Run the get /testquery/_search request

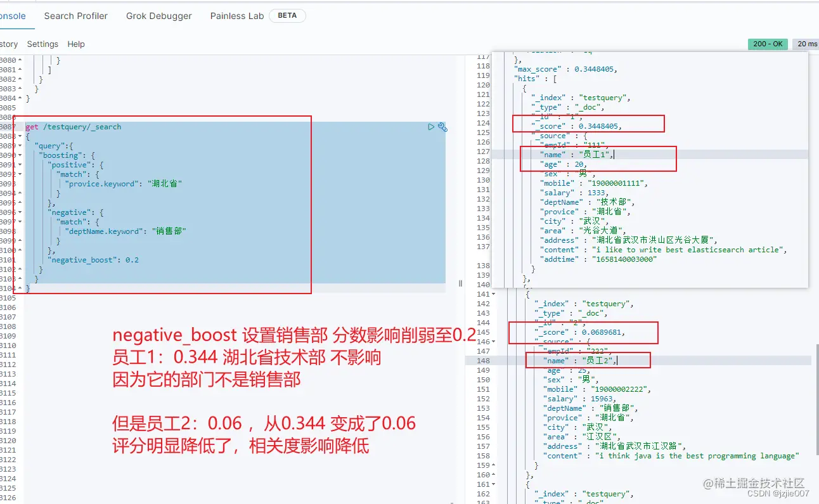coord(431,127)
